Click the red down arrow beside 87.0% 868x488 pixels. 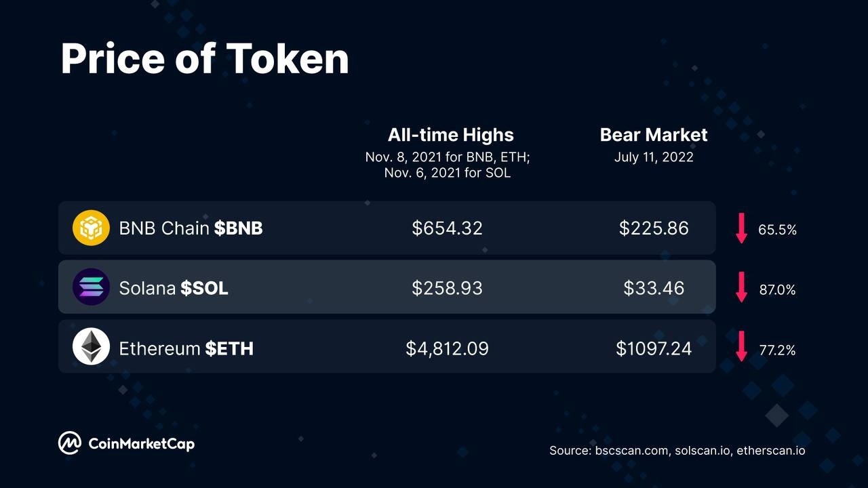(741, 287)
